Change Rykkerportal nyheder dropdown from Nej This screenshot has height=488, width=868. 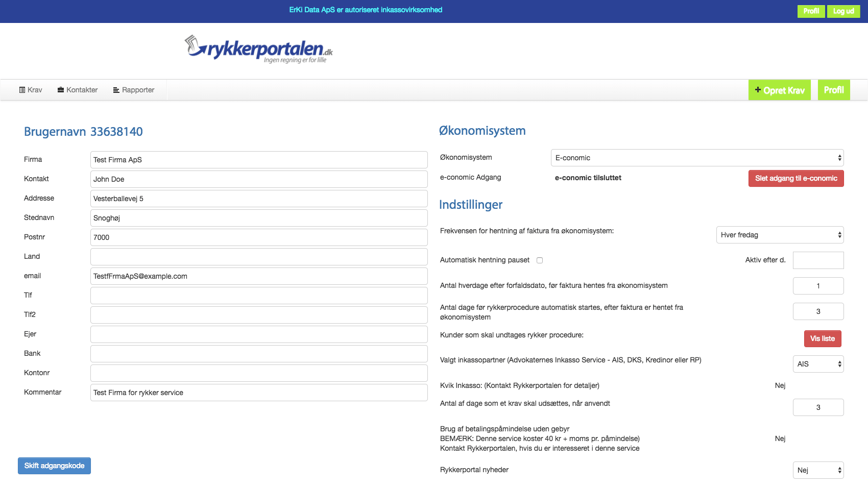pos(818,470)
